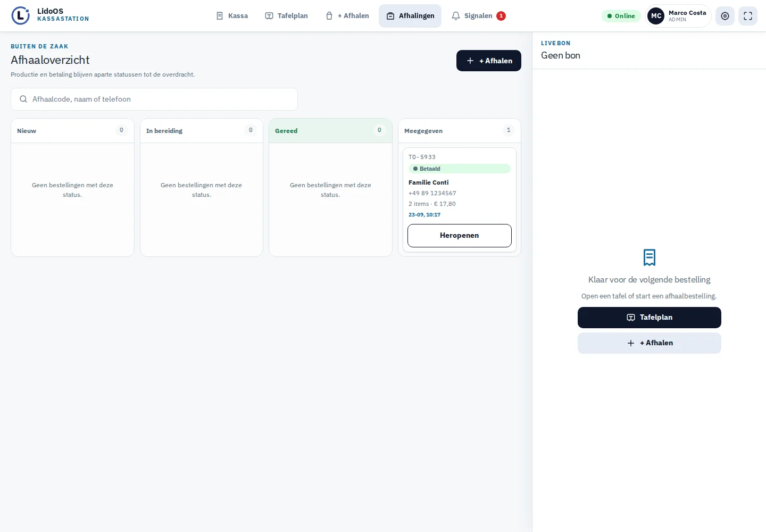Toggle fullscreen mode icon
This screenshot has height=532, width=766.
pyautogui.click(x=748, y=16)
